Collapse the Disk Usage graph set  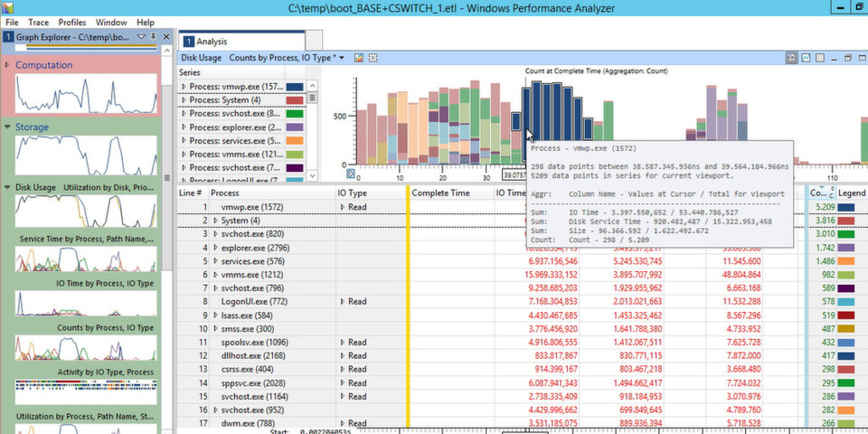[7, 187]
